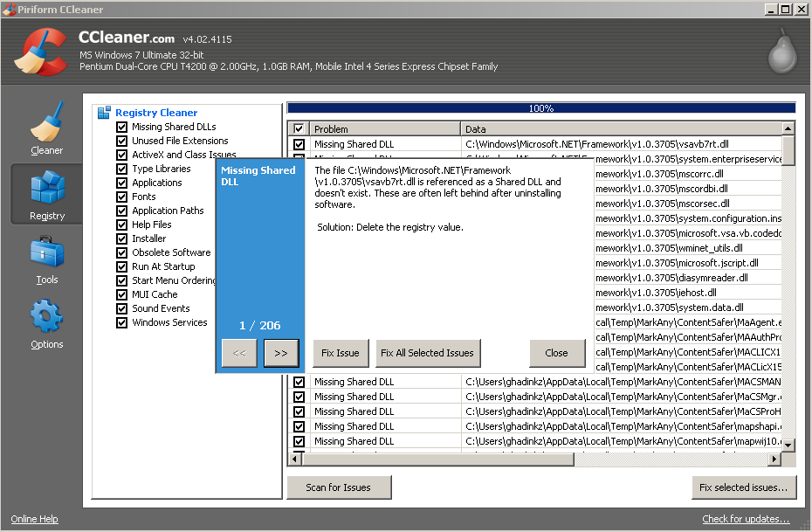
Task: Toggle Start Menu Ordering checkbox
Action: 121,280
